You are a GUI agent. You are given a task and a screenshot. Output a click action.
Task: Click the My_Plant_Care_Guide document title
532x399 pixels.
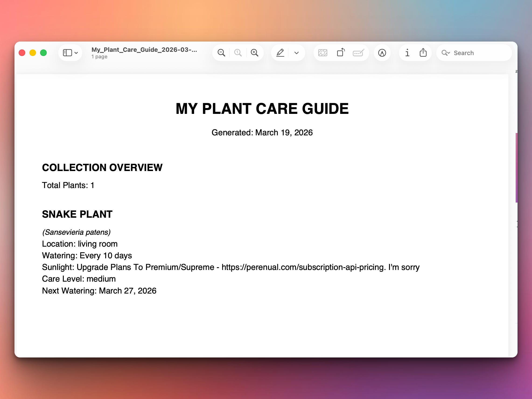[x=144, y=50]
